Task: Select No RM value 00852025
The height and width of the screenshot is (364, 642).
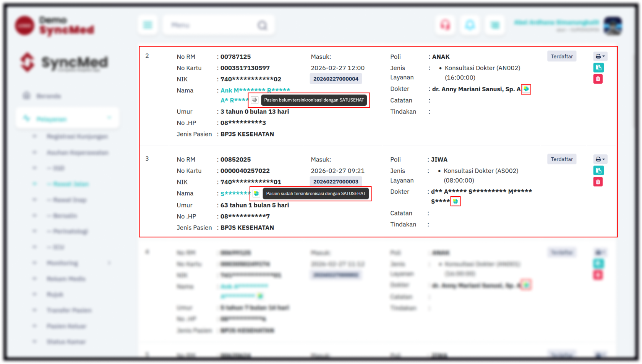Action: pos(236,160)
